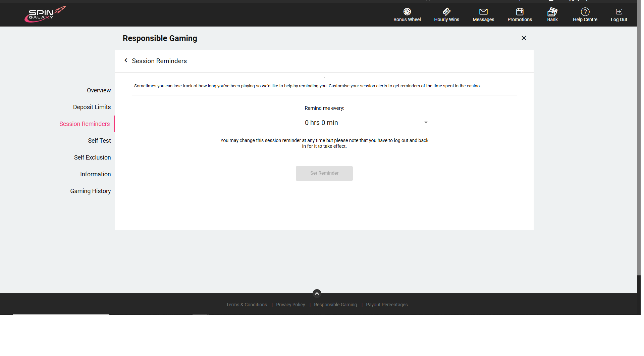Close the Responsible Gaming panel
The image size is (644, 356).
pos(524,38)
